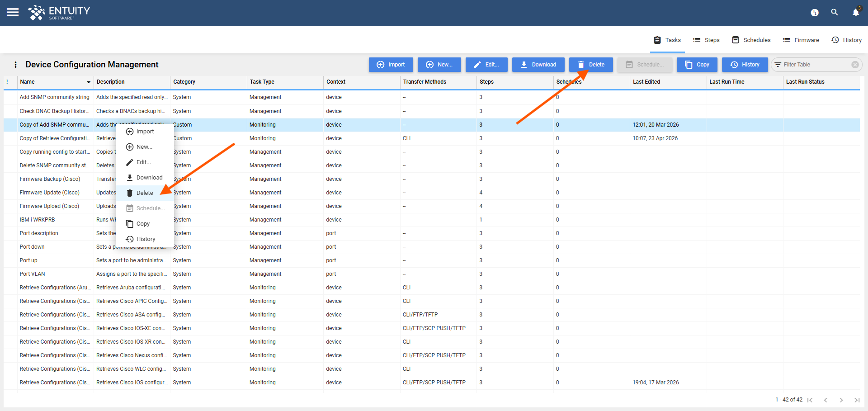Select the Copy of Retrieve Configurati... row
The width and height of the screenshot is (868, 411).
[432, 138]
